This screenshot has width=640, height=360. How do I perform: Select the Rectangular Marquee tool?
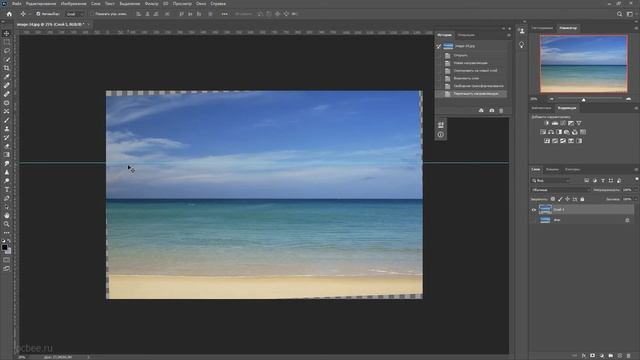[7, 42]
